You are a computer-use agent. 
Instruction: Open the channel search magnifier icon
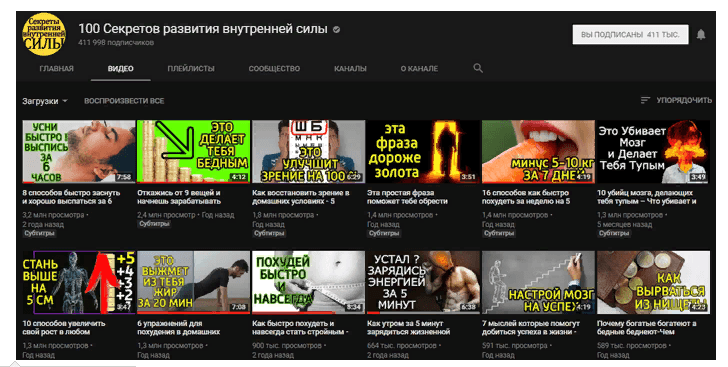pos(478,68)
